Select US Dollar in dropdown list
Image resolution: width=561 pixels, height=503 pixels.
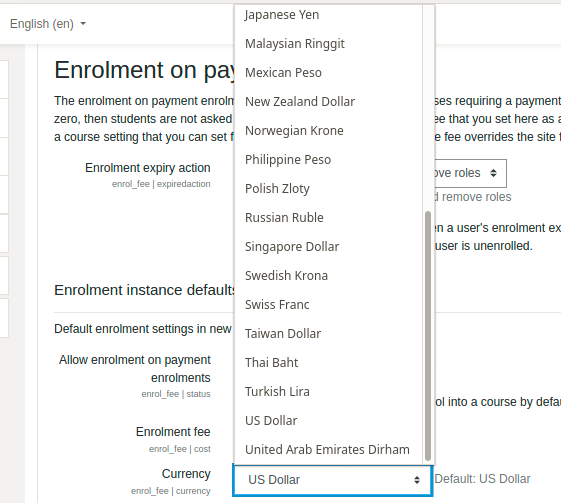coord(328,420)
